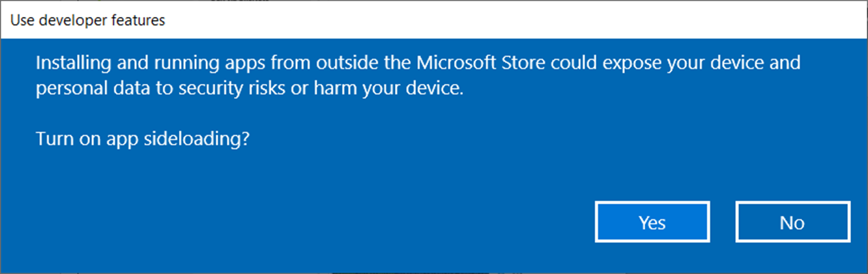Click Yes to turn on app sideloading
This screenshot has height=274, width=868.
coord(652,223)
